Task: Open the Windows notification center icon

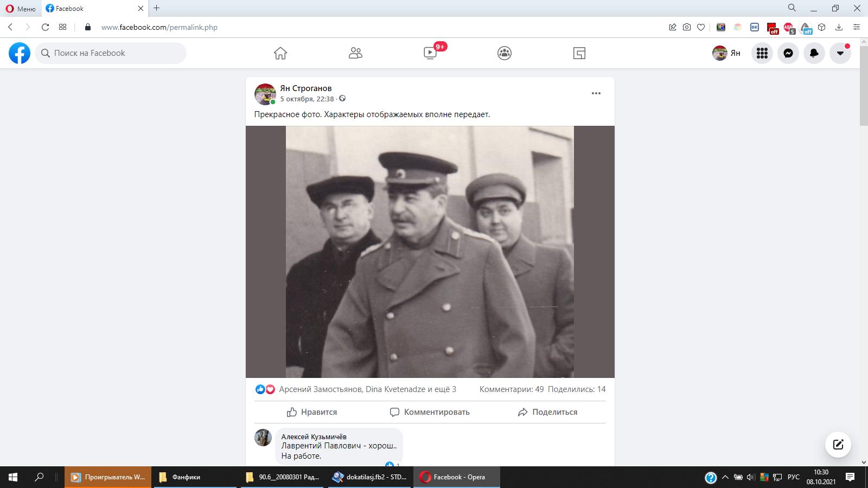Action: (850, 477)
